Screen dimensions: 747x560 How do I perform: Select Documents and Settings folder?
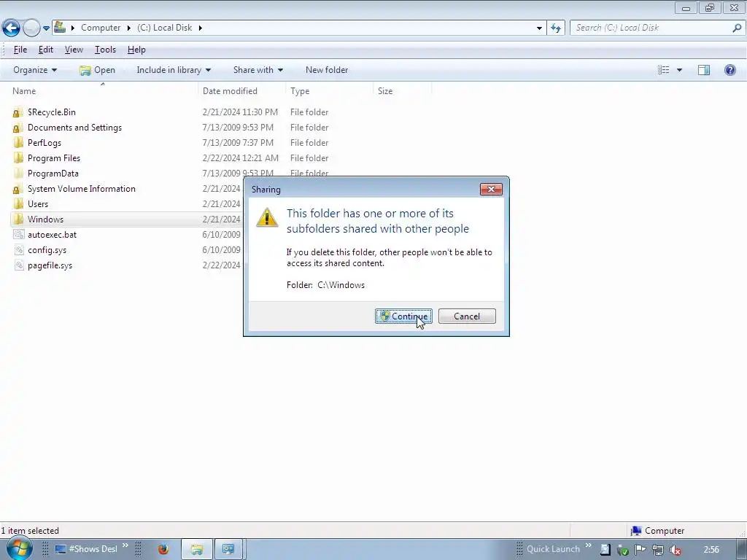pos(75,128)
